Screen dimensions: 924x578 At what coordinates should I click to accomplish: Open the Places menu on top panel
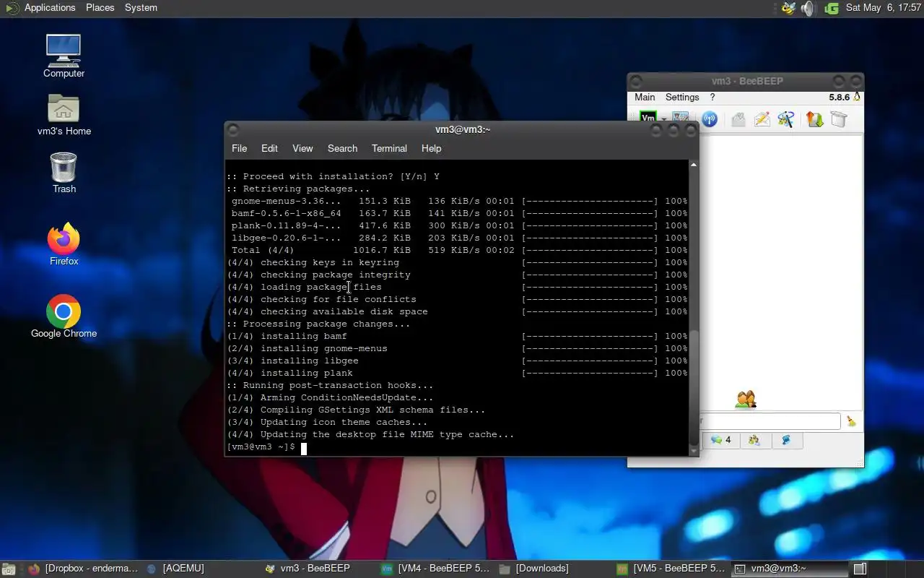click(x=100, y=8)
